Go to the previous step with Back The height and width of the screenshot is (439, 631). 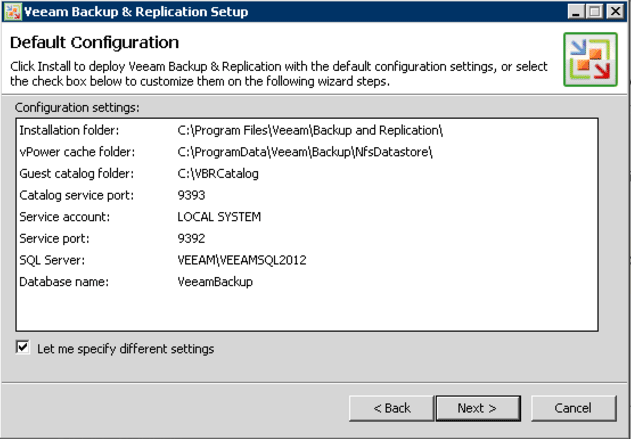391,408
